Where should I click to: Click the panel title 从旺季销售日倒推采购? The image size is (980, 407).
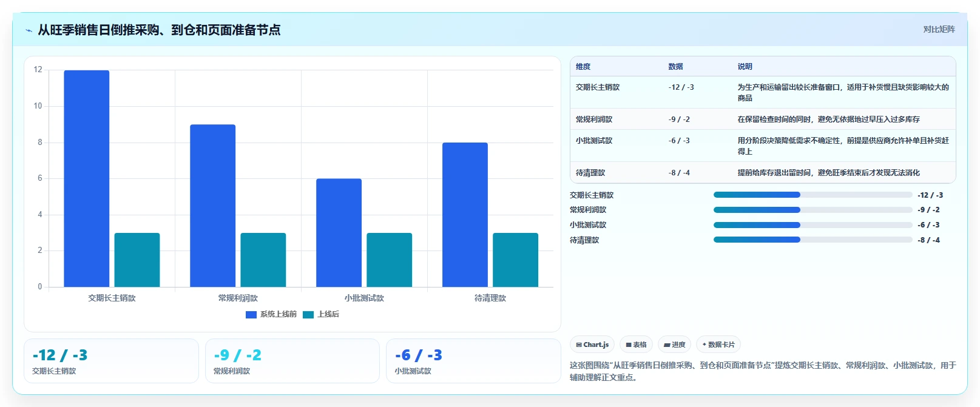pyautogui.click(x=159, y=30)
